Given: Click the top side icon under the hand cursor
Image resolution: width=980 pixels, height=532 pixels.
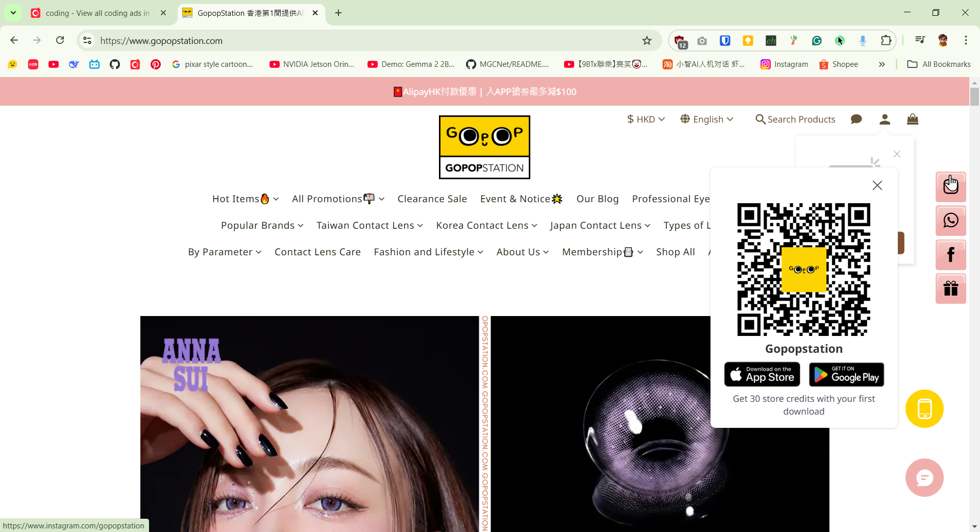Looking at the screenshot, I should pos(950,186).
